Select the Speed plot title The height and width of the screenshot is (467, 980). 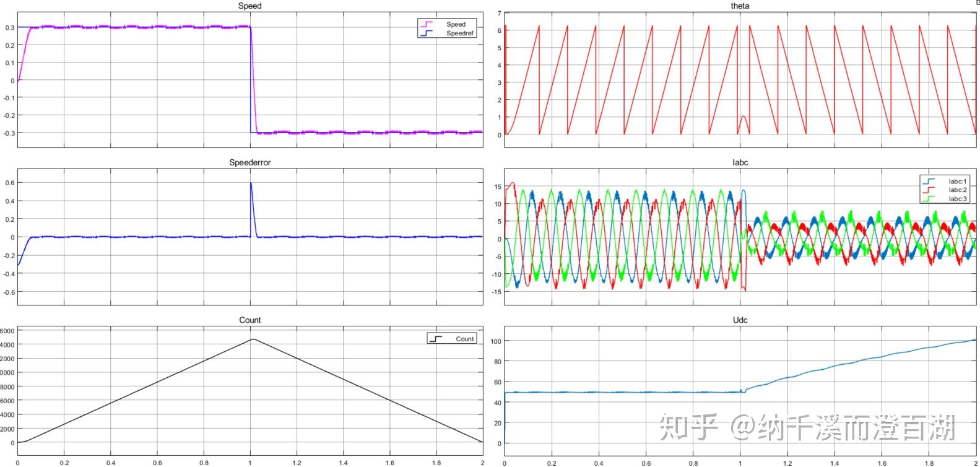[249, 6]
